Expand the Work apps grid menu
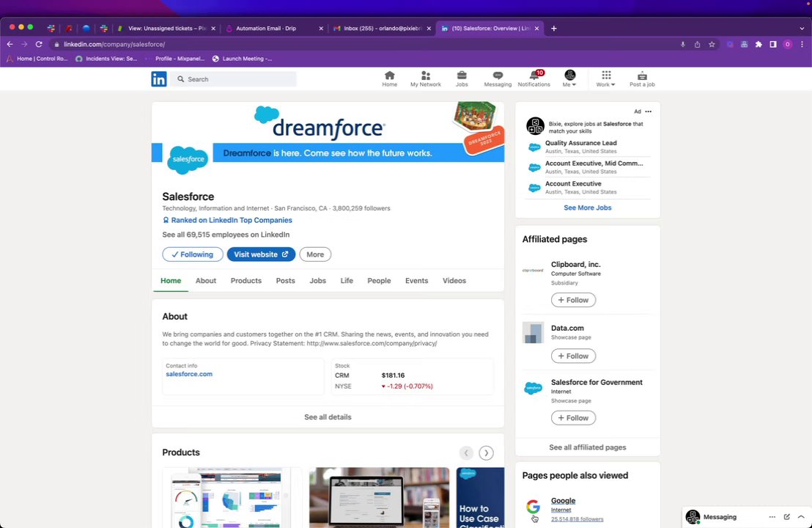Image resolution: width=812 pixels, height=528 pixels. [x=606, y=78]
